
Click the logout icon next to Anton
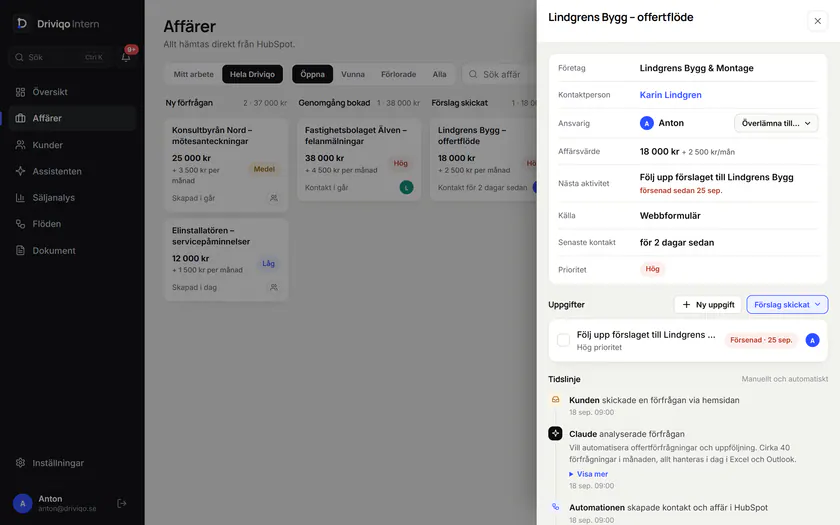coord(122,504)
